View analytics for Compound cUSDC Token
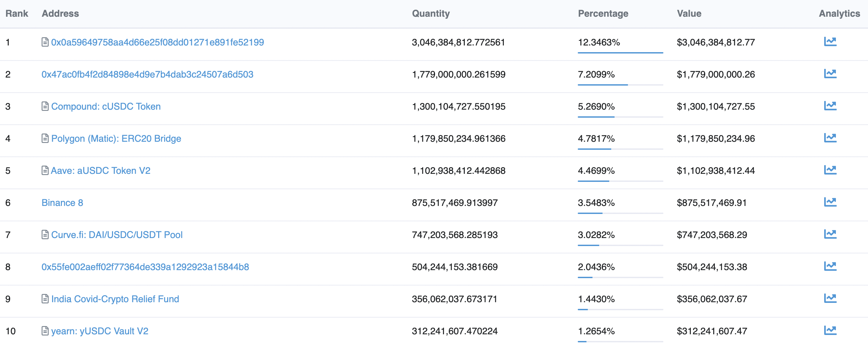This screenshot has width=868, height=349. (830, 106)
